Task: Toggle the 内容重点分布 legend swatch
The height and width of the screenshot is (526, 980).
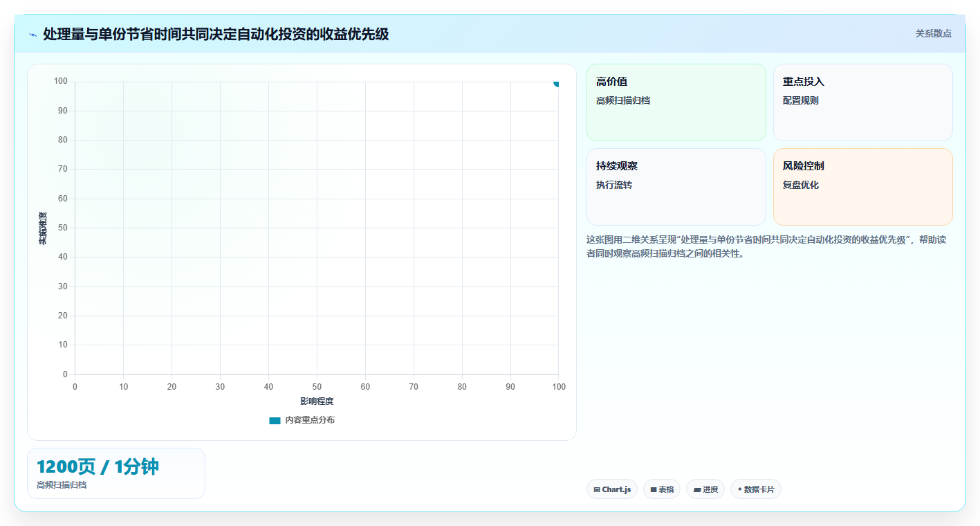Action: (275, 420)
